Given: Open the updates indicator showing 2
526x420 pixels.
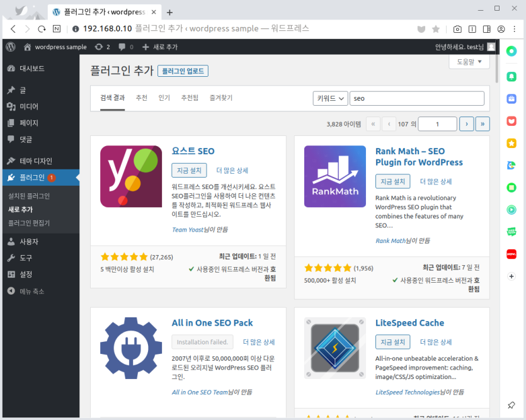Looking at the screenshot, I should pos(102,47).
